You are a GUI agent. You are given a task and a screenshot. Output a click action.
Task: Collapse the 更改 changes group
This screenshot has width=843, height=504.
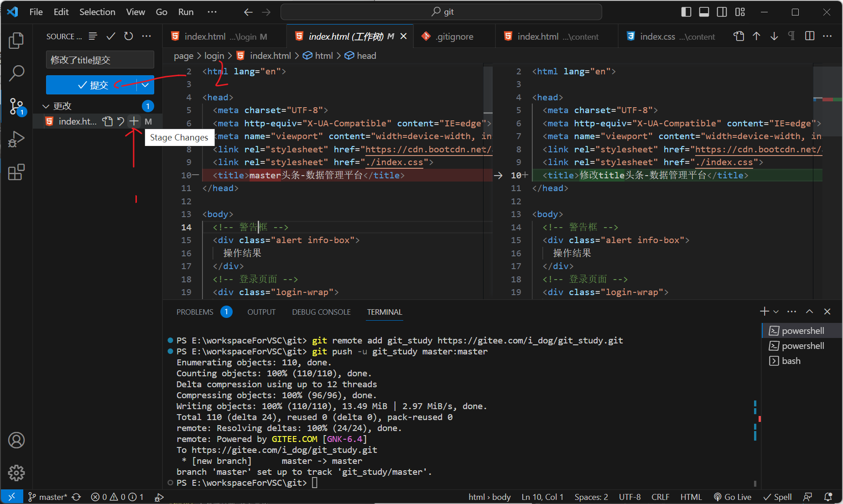click(x=46, y=106)
